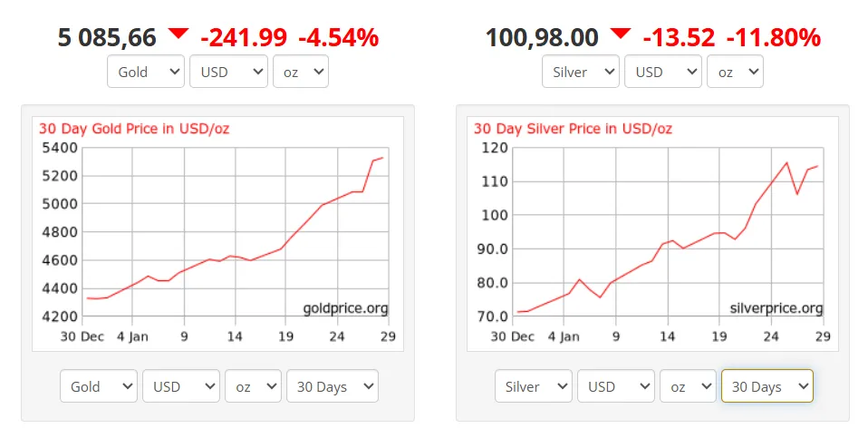The width and height of the screenshot is (868, 438).
Task: Expand the USD currency dropdown above the silver chart
Action: (x=663, y=72)
